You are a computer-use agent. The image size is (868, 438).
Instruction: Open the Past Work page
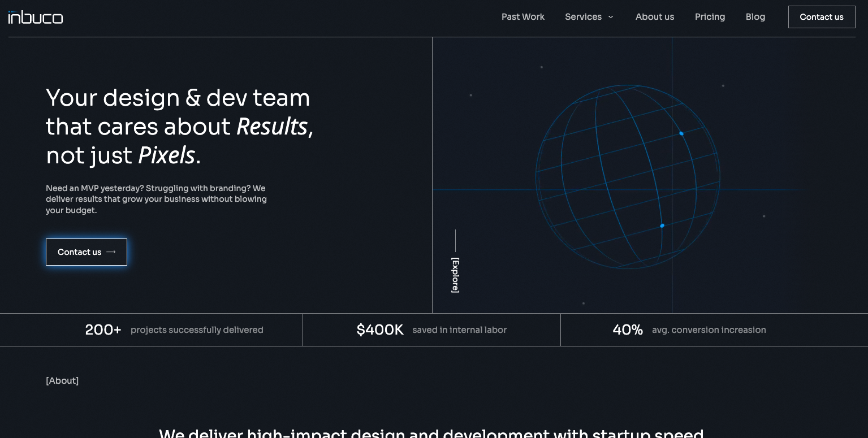(522, 17)
